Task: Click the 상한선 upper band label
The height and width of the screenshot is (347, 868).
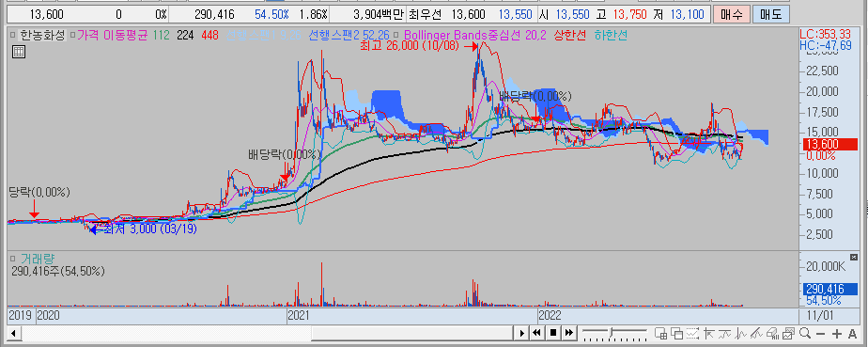Action: (x=569, y=36)
